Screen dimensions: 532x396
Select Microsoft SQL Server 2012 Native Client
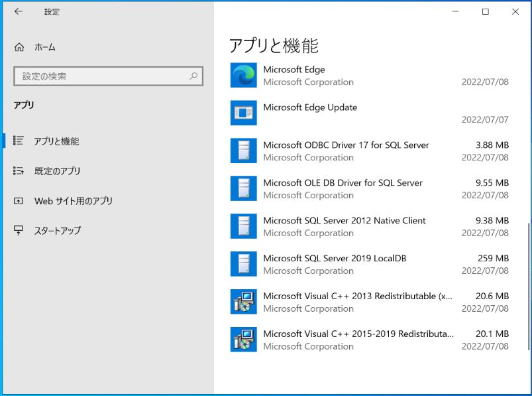(x=345, y=220)
